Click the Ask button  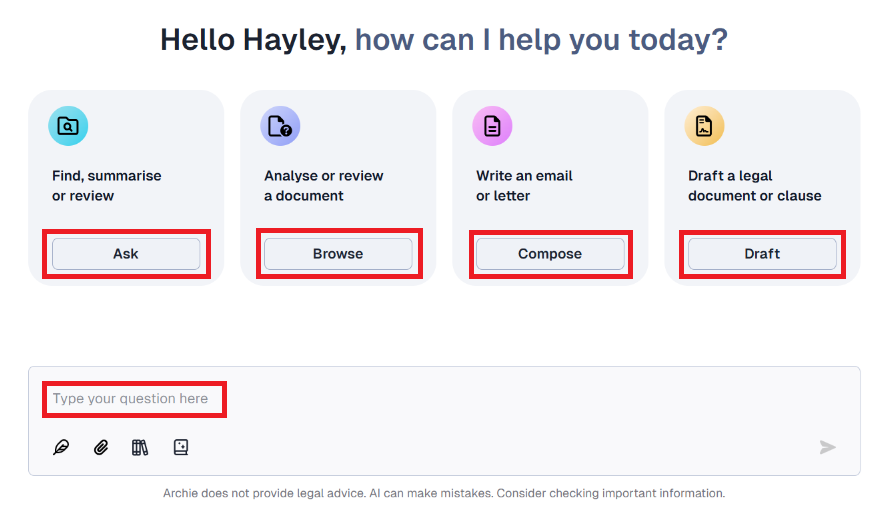click(126, 254)
